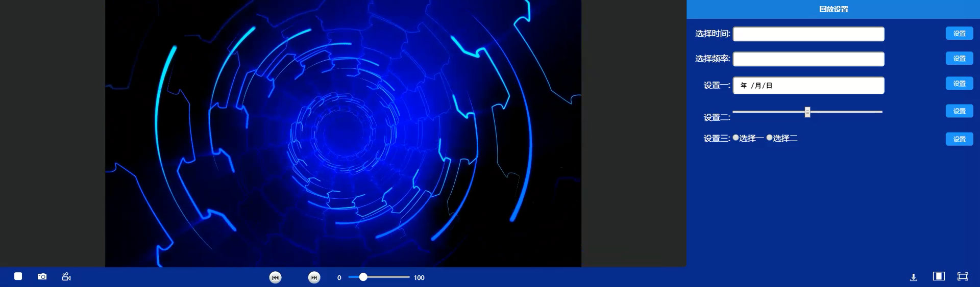This screenshot has width=980, height=287.
Task: Click the 设置二 slider handle
Action: point(807,112)
